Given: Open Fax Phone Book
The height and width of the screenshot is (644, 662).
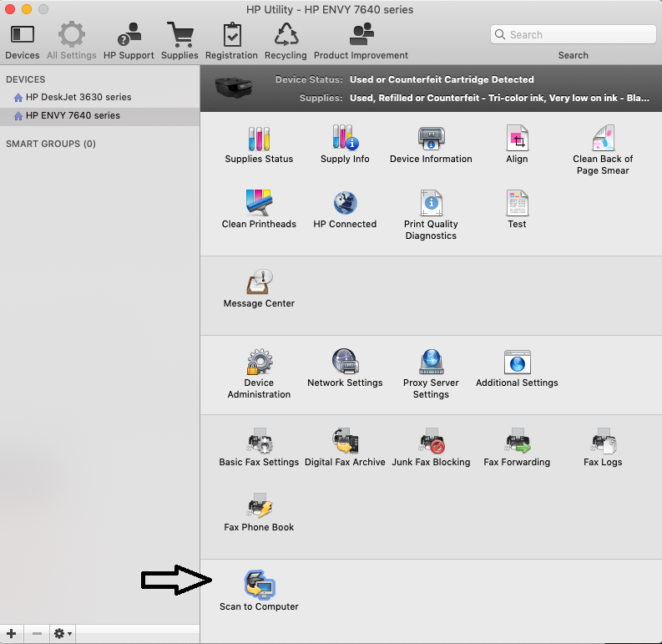Looking at the screenshot, I should tap(259, 513).
